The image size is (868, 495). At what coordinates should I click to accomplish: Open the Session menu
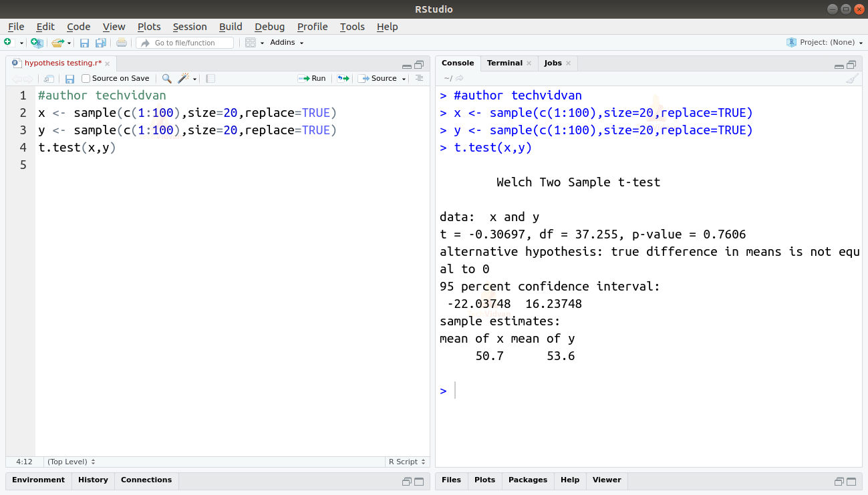tap(190, 27)
